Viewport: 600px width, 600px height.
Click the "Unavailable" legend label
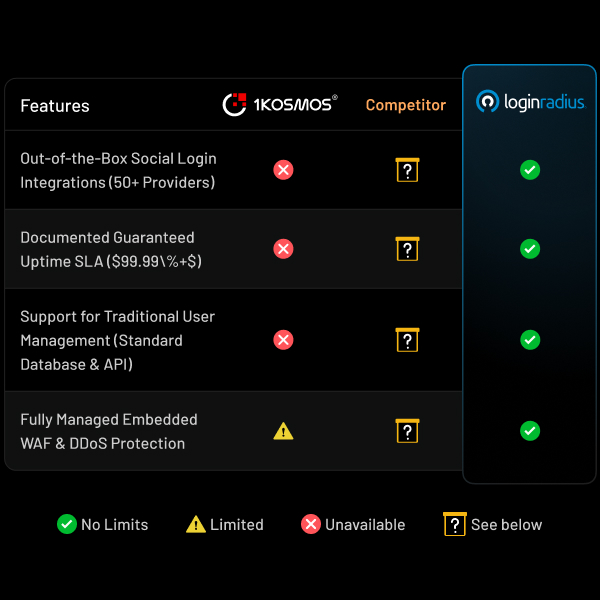365,524
